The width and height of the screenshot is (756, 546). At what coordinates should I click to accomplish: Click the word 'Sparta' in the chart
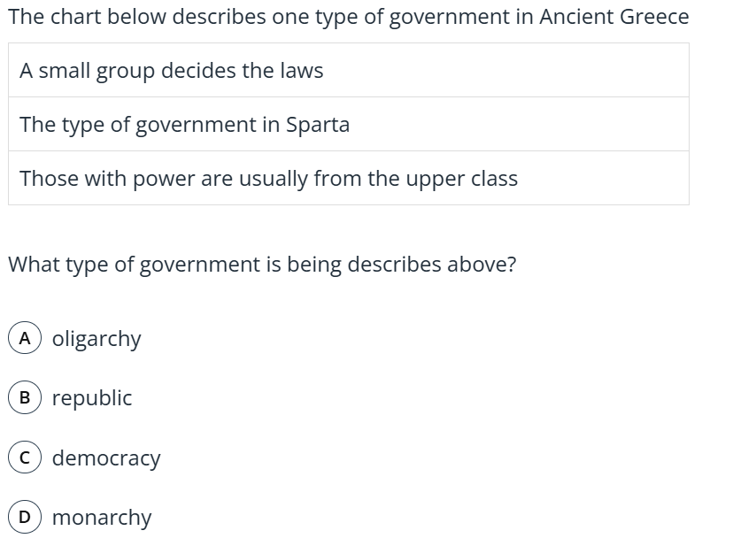tap(318, 125)
